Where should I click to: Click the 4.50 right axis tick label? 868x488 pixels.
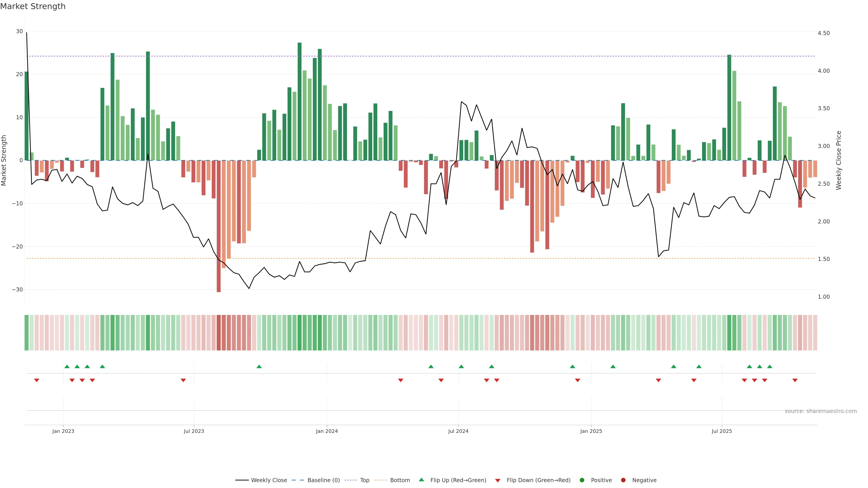pyautogui.click(x=823, y=33)
